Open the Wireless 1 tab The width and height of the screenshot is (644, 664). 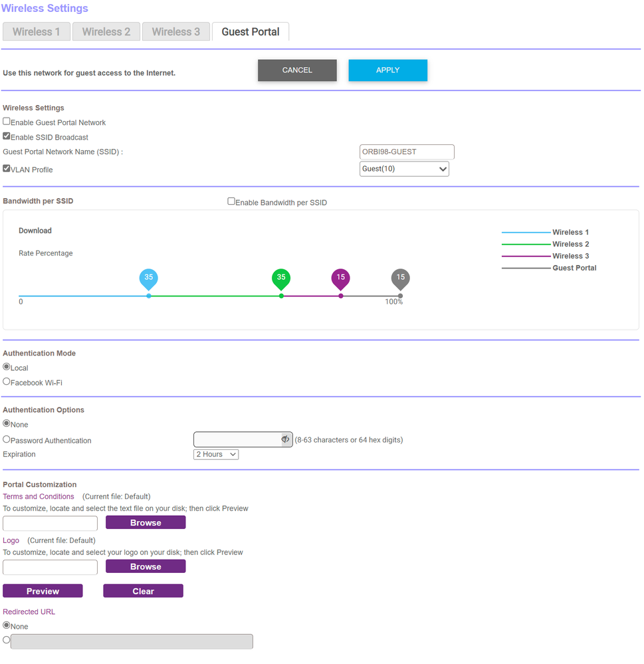[37, 32]
